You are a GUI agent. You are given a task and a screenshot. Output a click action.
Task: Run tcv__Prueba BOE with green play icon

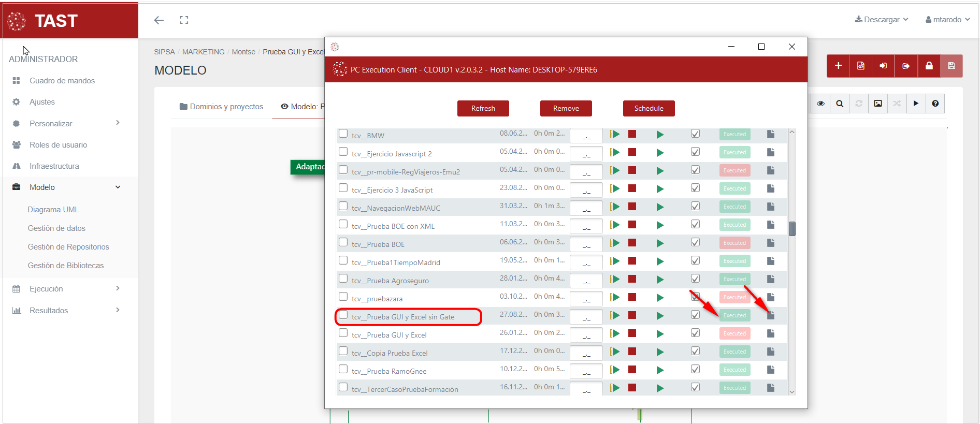[x=660, y=243]
